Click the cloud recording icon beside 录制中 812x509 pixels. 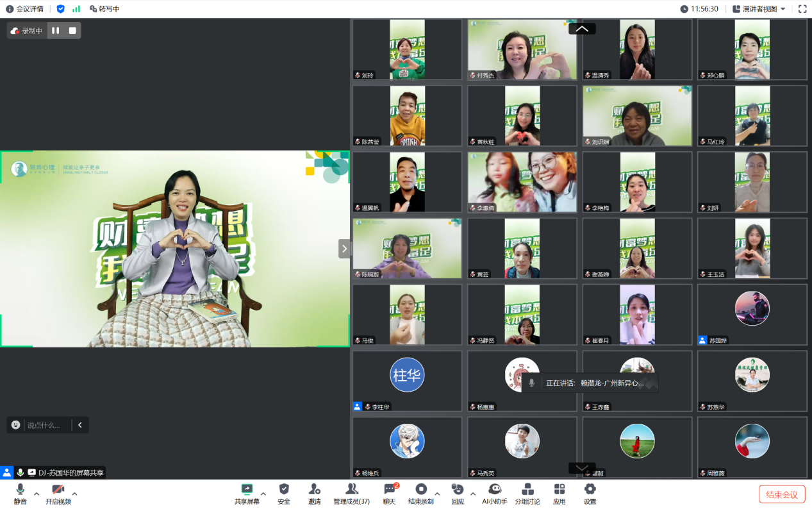[15, 31]
